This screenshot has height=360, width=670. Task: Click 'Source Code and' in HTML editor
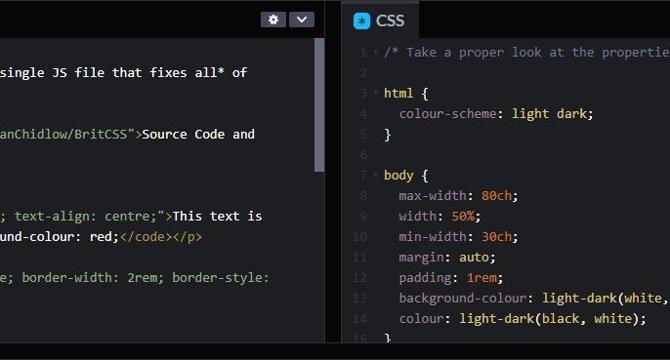point(198,134)
